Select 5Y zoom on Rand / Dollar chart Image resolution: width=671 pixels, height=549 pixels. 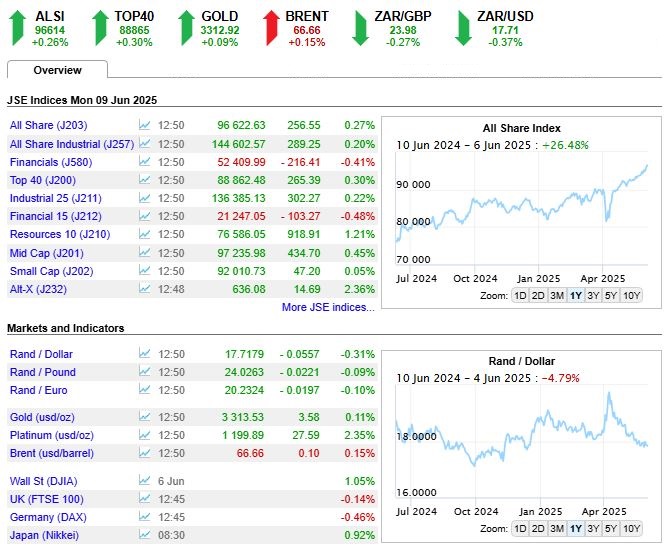tap(611, 528)
